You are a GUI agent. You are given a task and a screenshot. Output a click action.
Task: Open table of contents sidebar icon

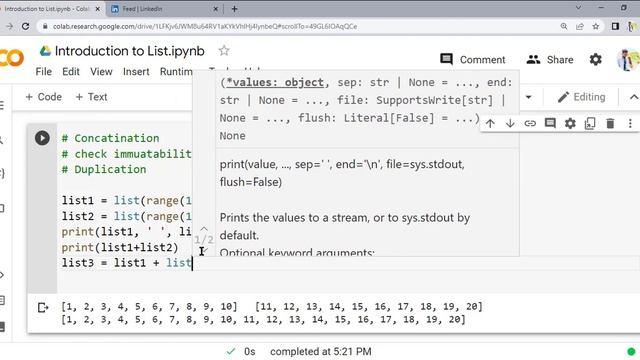[x=2, y=105]
